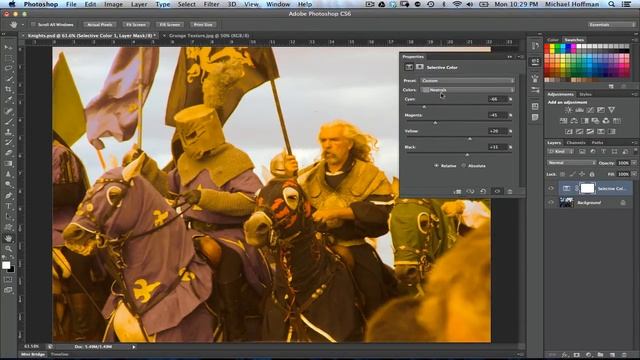Open the Preset dropdown showing Custom

(467, 80)
